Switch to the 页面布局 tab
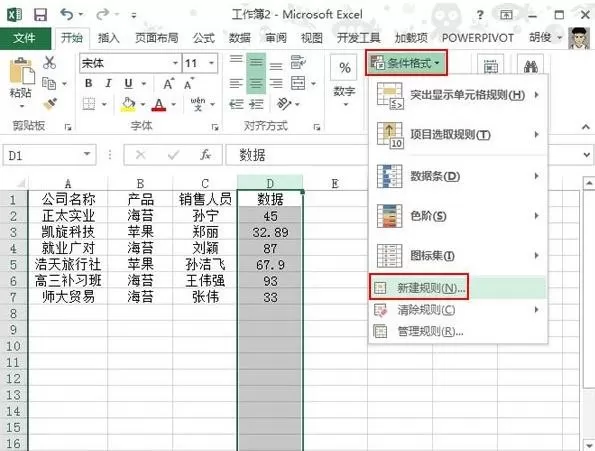 [x=157, y=38]
